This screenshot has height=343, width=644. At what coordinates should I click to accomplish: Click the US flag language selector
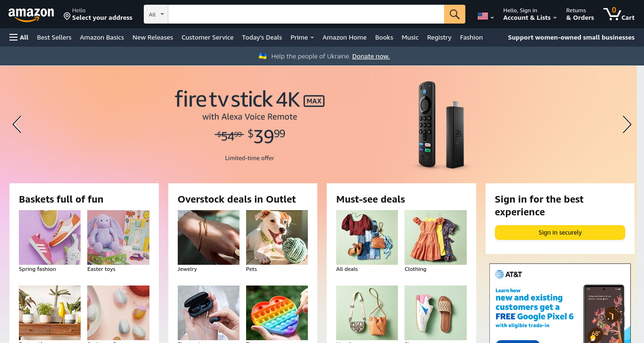[486, 16]
